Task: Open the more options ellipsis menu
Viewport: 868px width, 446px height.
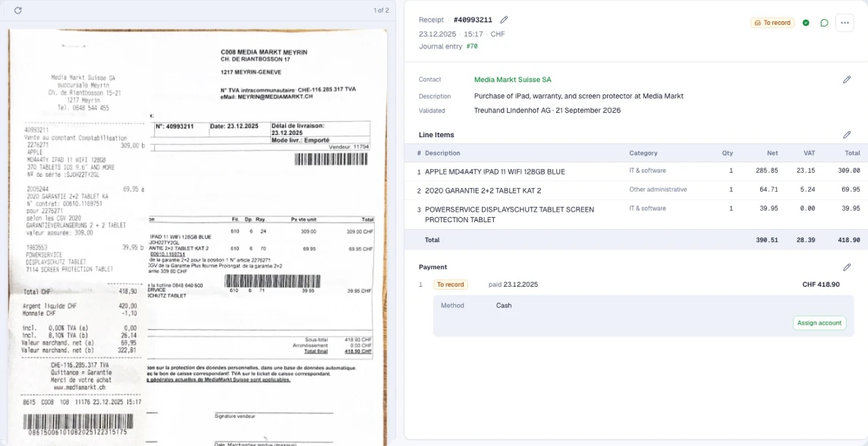Action: [844, 23]
